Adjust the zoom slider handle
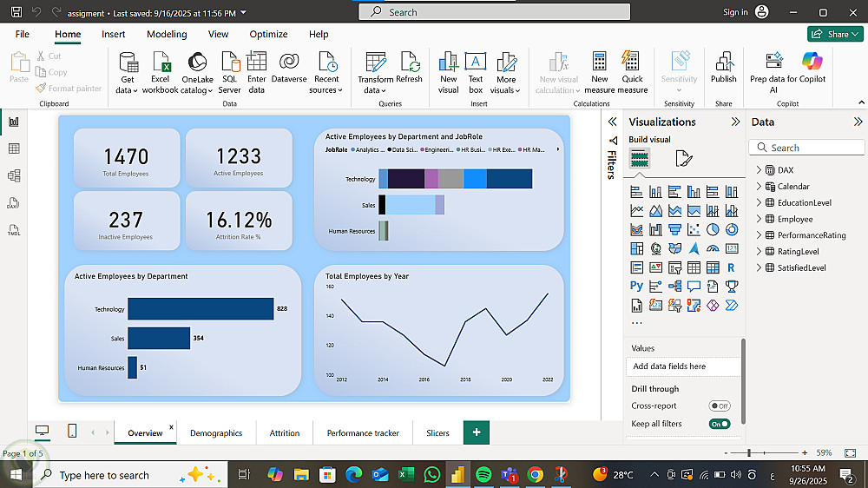The height and width of the screenshot is (488, 868). coord(749,453)
